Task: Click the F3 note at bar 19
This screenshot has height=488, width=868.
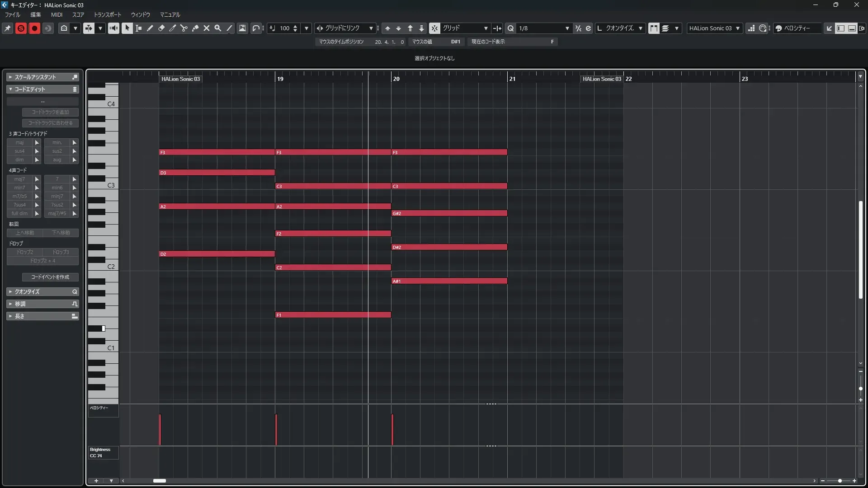Action: pos(333,152)
